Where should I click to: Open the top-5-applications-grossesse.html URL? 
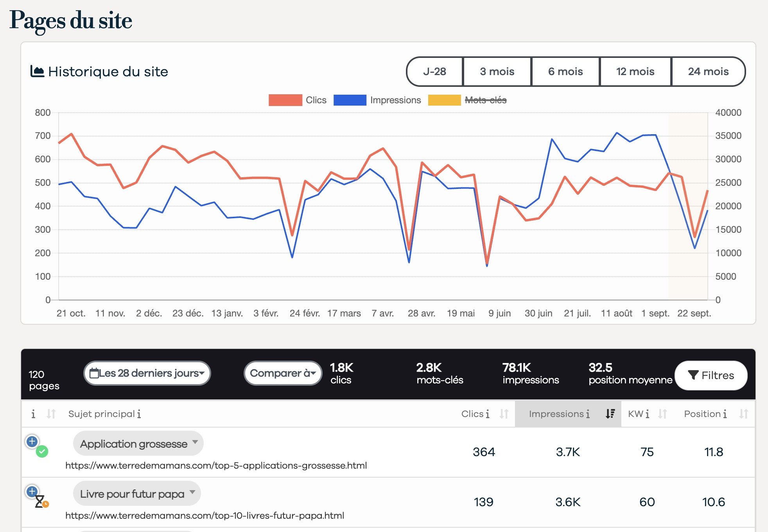[216, 465]
